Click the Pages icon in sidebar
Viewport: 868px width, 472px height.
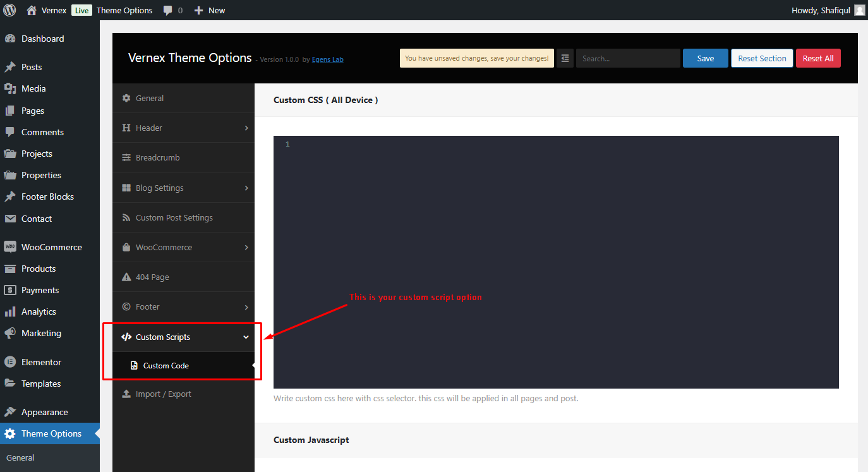[x=10, y=111]
